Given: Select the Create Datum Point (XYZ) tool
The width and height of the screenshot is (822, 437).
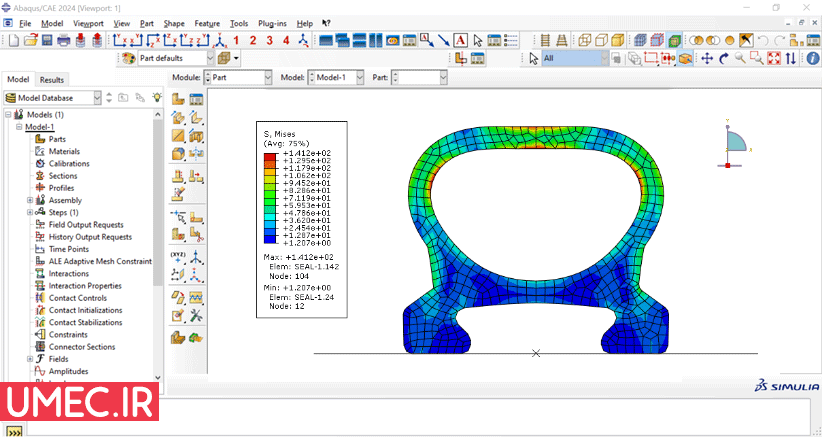Looking at the screenshot, I should pyautogui.click(x=179, y=257).
